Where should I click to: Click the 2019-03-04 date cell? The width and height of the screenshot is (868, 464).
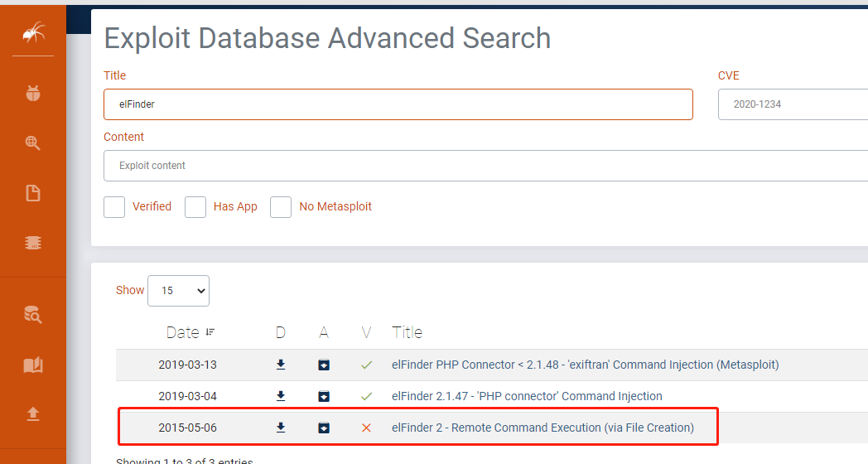click(x=188, y=396)
